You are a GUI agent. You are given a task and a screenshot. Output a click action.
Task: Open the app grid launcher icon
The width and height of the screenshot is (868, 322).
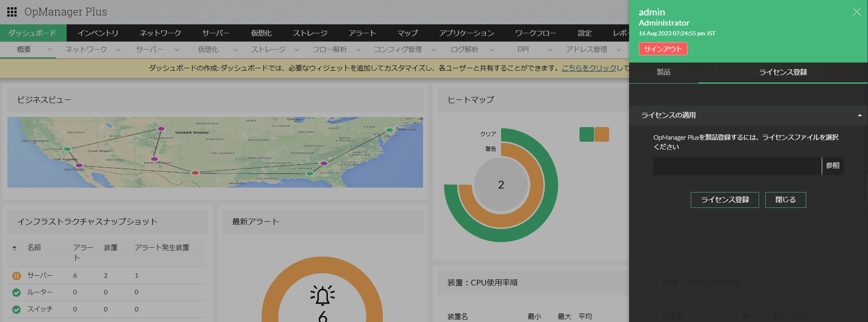tap(12, 12)
